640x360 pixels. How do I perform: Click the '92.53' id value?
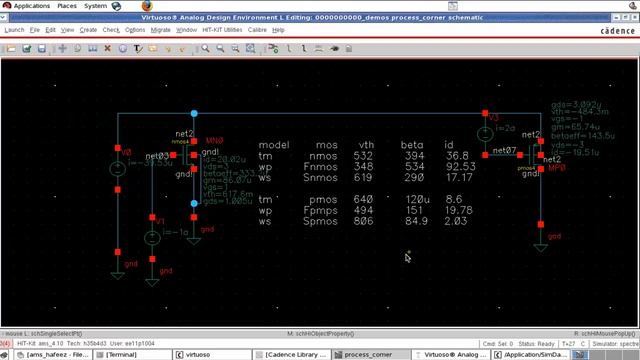[460, 167]
